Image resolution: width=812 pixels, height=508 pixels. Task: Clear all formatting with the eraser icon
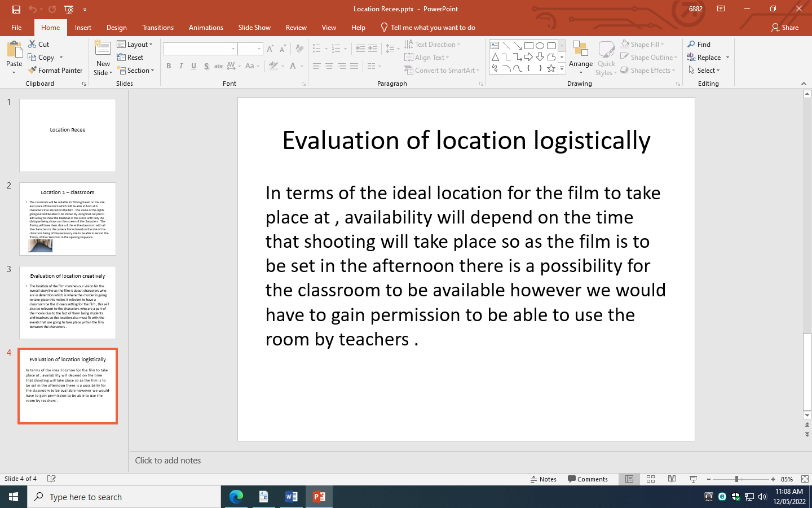[x=299, y=49]
